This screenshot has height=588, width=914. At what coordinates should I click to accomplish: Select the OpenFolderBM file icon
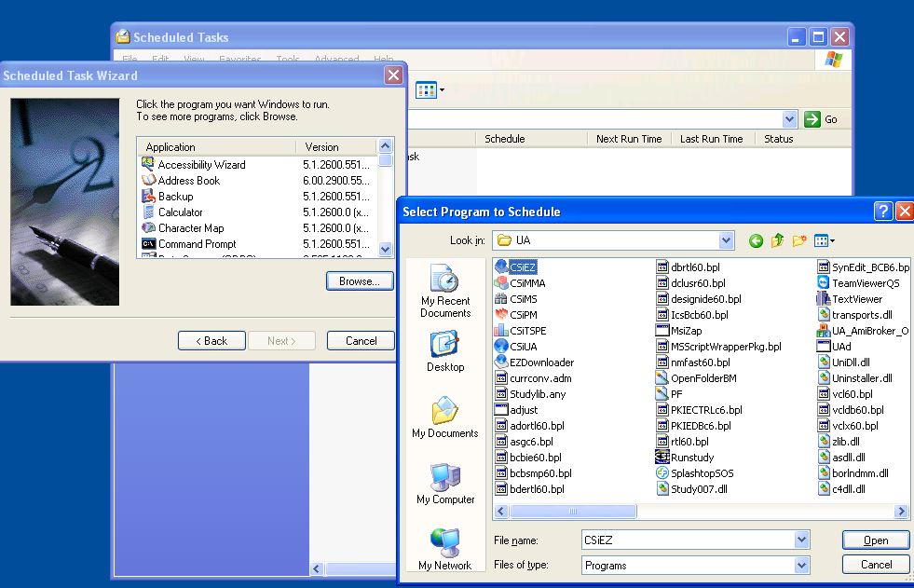[x=662, y=378]
